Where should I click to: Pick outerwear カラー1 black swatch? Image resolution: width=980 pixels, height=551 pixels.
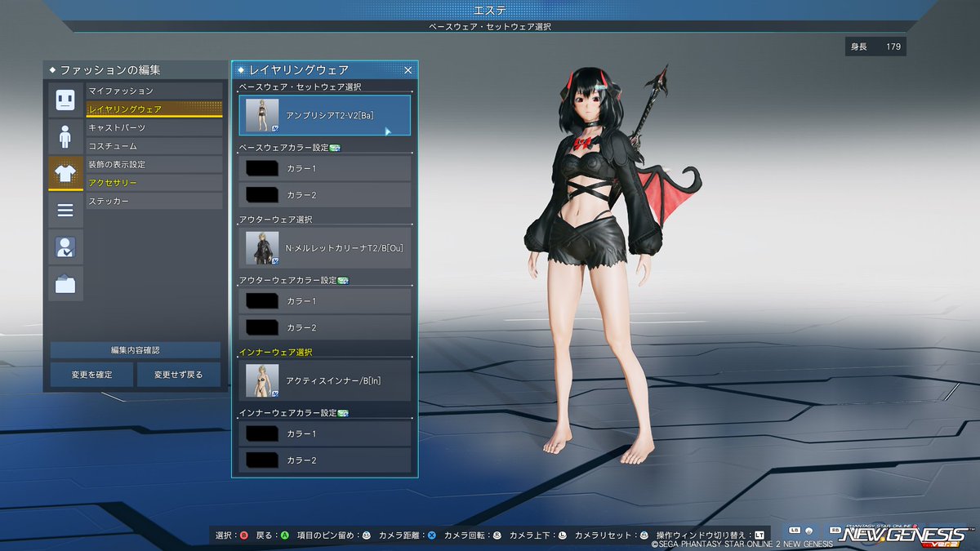coord(262,301)
